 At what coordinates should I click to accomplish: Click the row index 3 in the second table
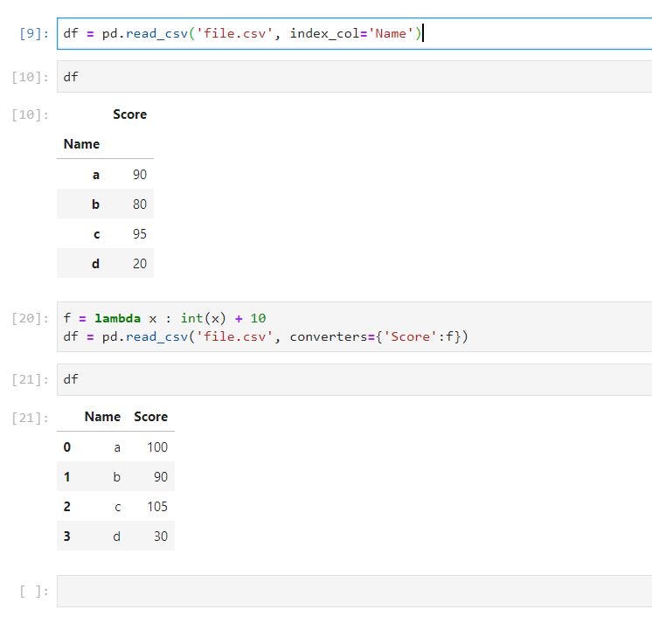tap(67, 537)
